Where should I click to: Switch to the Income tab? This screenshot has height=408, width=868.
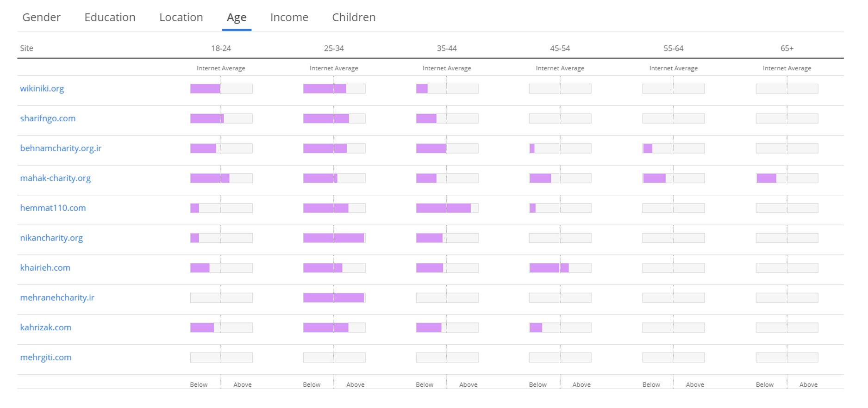[289, 18]
